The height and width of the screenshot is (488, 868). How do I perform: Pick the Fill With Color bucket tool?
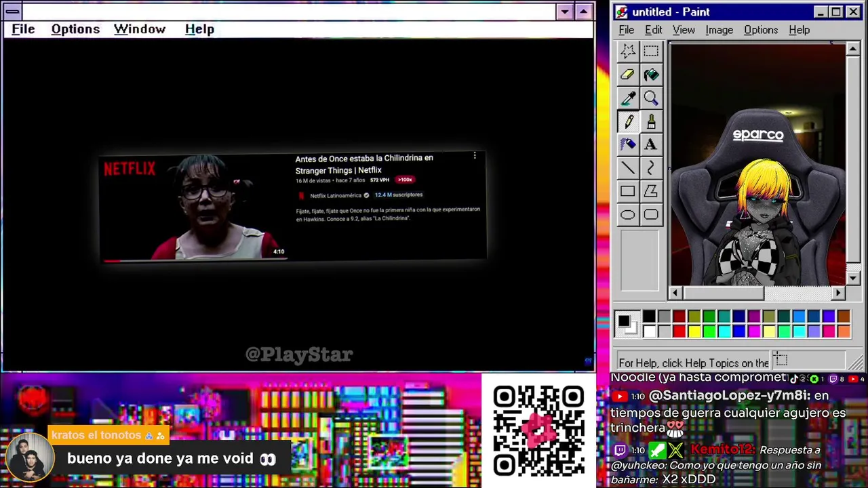click(x=651, y=75)
